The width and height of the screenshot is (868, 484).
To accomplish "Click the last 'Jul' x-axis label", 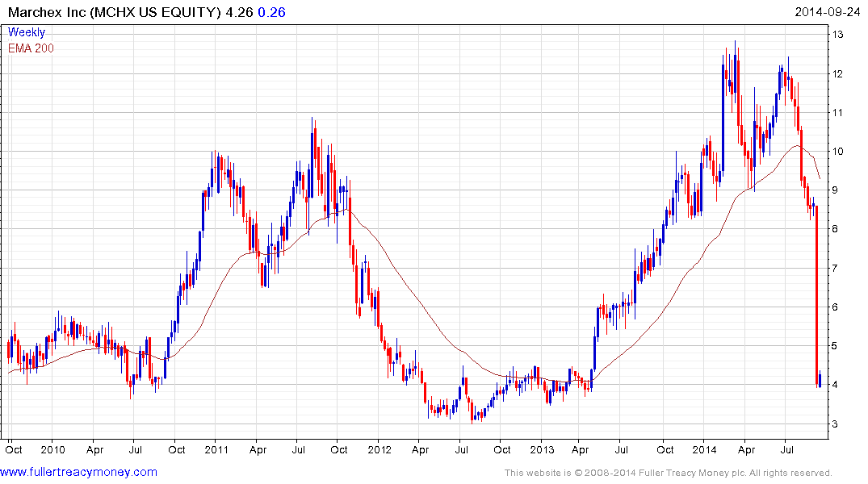I will coord(786,449).
